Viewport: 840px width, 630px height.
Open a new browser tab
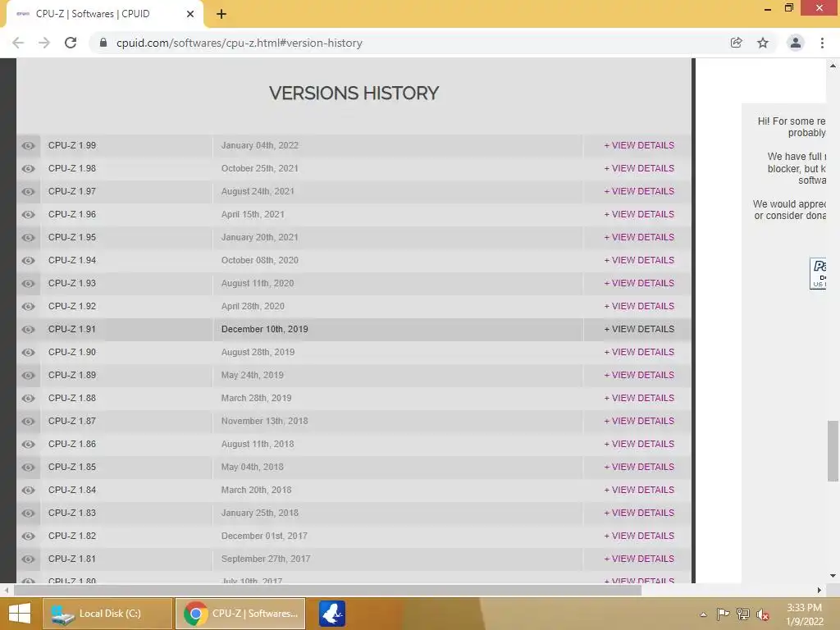pos(221,14)
